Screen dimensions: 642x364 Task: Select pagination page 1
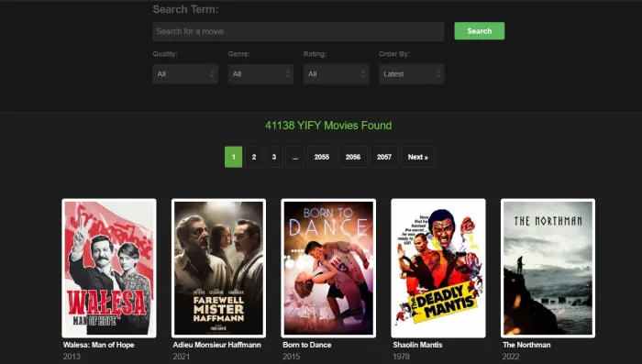click(x=233, y=157)
